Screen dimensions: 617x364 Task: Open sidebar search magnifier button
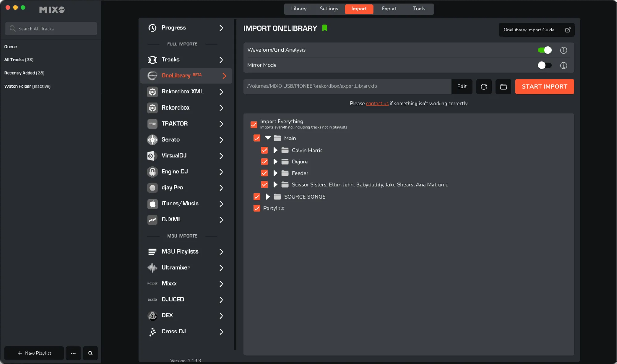(90, 353)
